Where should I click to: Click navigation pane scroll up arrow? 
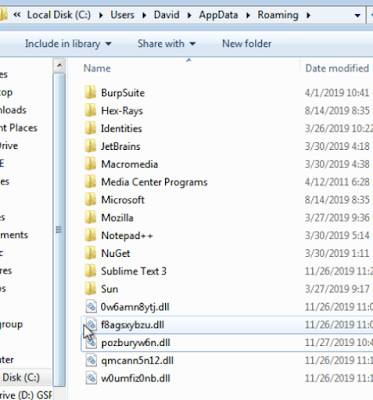point(59,65)
